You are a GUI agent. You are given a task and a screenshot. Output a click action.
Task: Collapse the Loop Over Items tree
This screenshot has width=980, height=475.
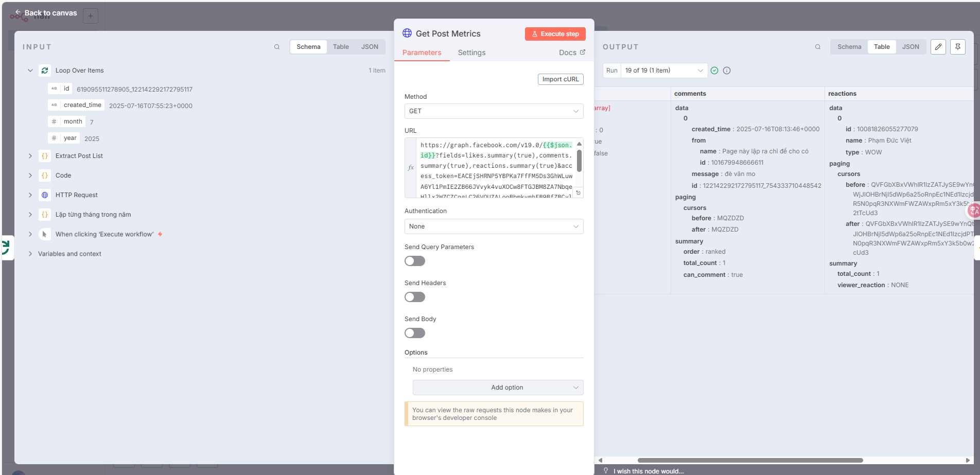click(30, 71)
